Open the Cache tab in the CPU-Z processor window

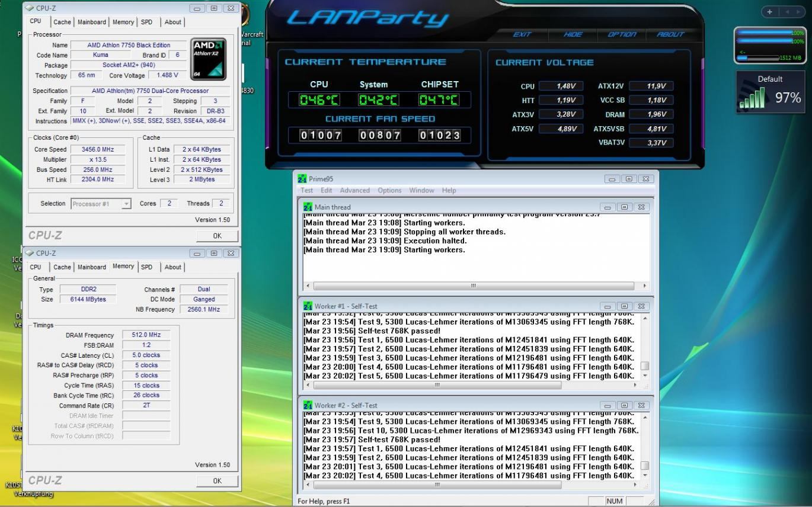(62, 22)
